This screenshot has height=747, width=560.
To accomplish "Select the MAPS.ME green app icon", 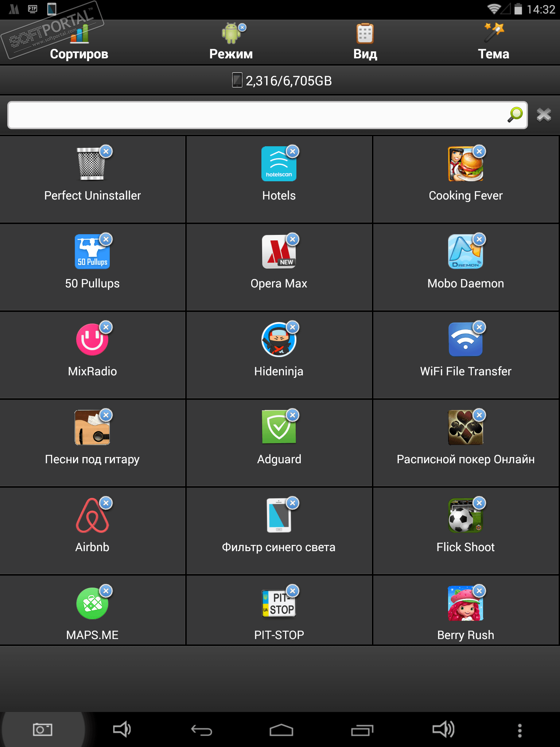I will (92, 603).
